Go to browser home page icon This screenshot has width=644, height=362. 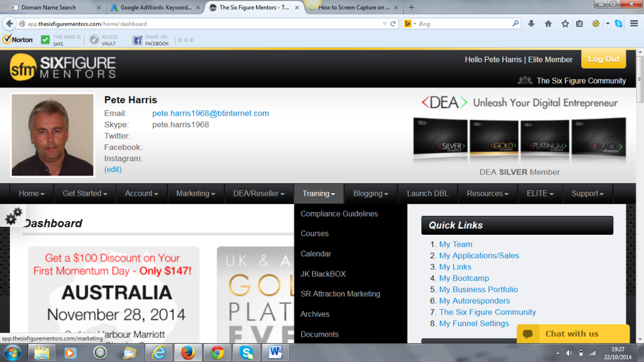coord(548,24)
